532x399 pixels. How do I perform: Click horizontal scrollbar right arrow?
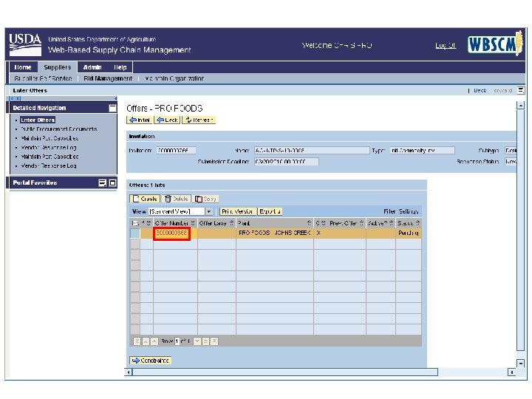[x=512, y=372]
